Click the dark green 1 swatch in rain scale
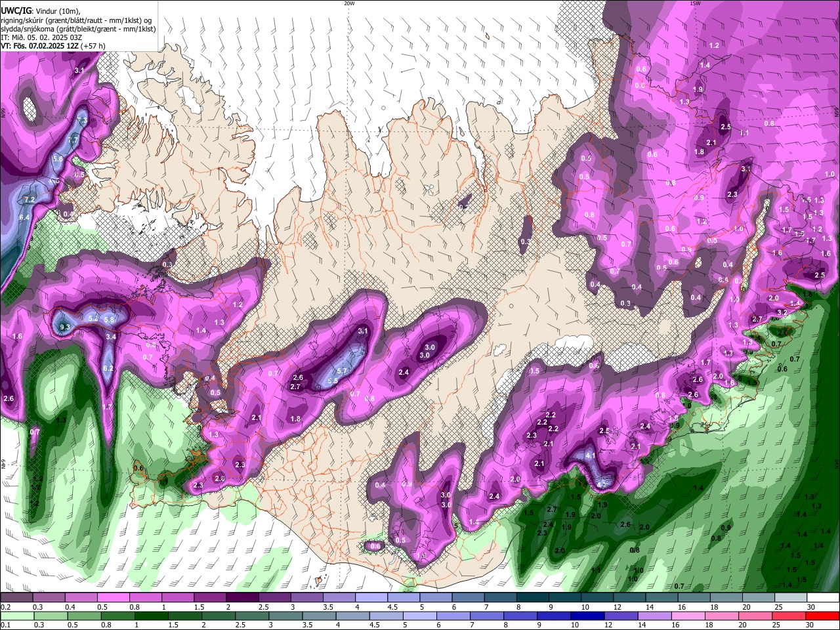Viewport: 840px width, 630px height. point(151,616)
